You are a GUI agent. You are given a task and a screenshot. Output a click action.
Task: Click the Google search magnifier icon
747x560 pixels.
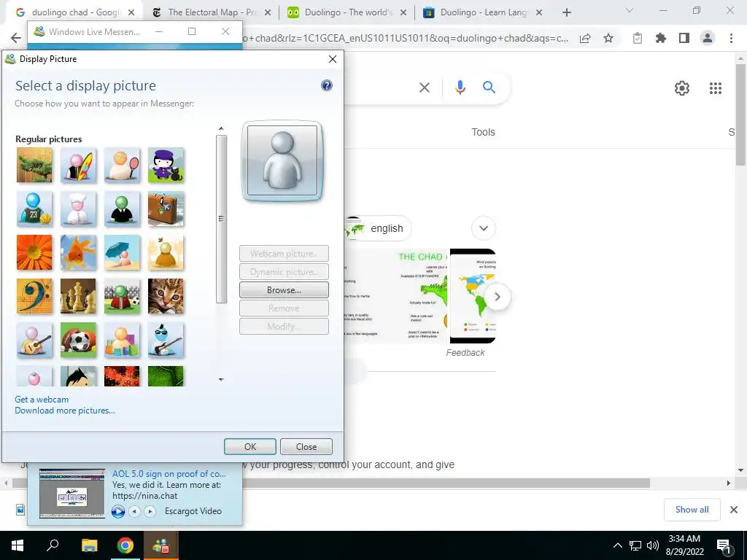pyautogui.click(x=489, y=87)
